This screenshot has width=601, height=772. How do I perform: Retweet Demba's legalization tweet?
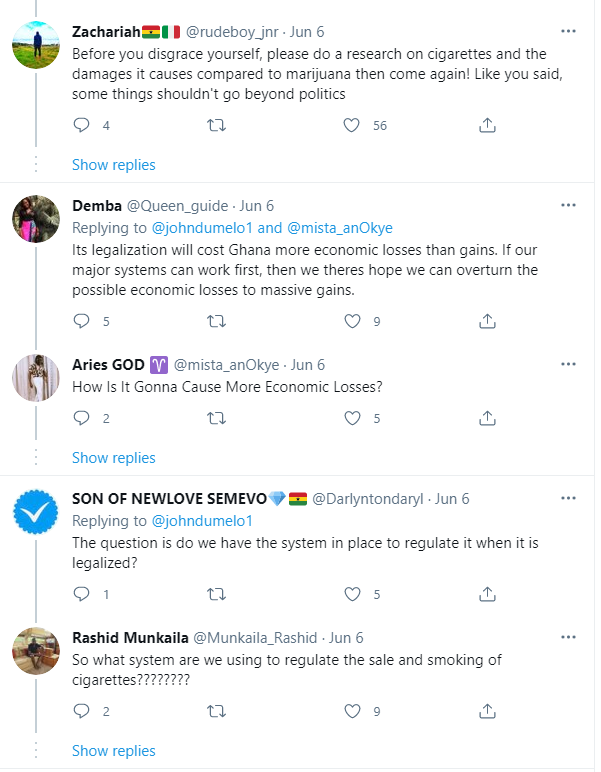215,321
